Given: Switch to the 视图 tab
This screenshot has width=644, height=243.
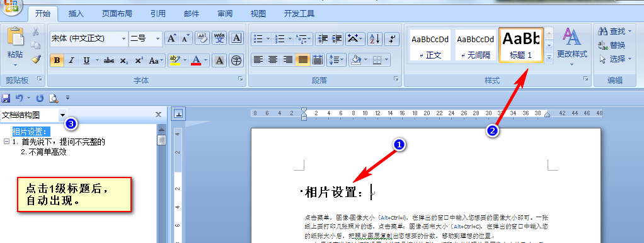Looking at the screenshot, I should click(259, 14).
